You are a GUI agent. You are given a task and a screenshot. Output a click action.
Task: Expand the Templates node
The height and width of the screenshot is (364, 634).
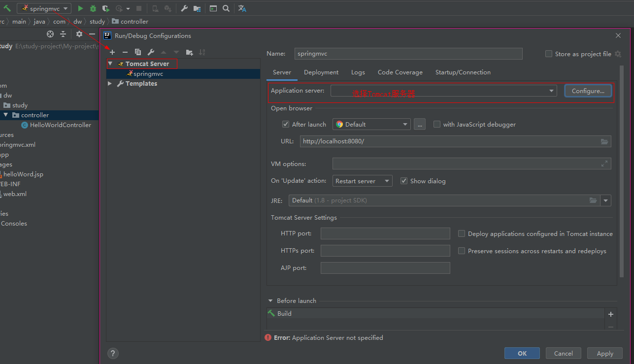(x=110, y=84)
